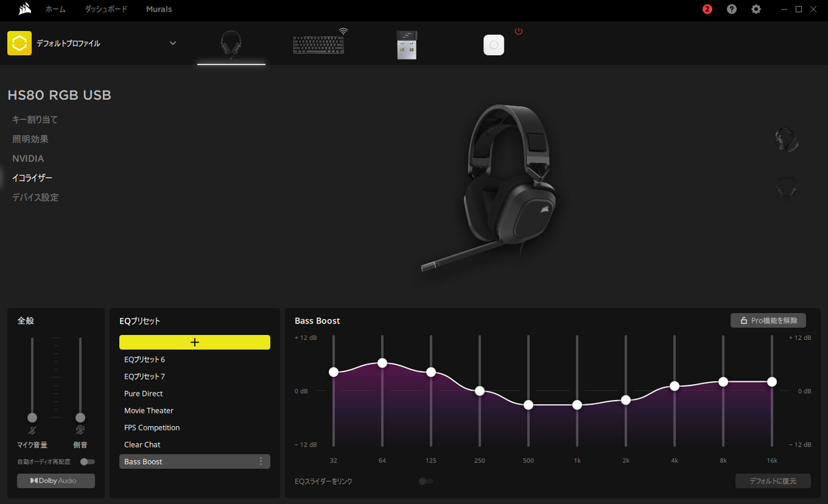Select EQプリセット 7 preset

click(195, 376)
